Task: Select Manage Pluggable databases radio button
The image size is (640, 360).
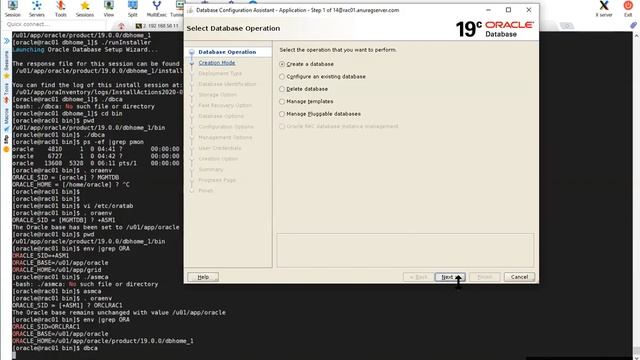Action: [282, 114]
